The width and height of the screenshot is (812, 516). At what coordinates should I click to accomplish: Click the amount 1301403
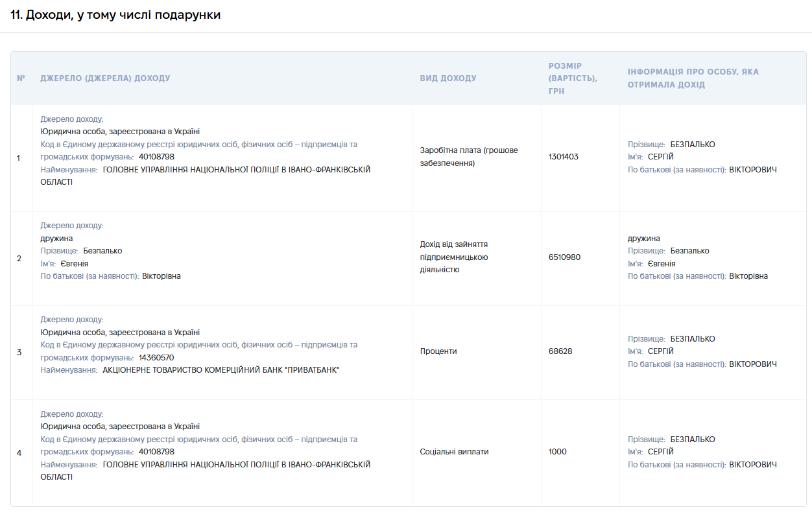[564, 157]
